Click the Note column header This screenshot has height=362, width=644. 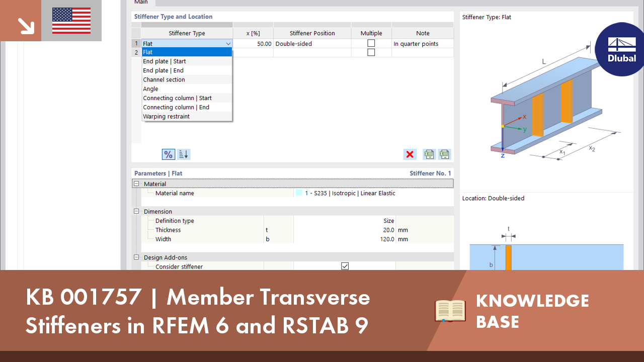[x=423, y=33]
